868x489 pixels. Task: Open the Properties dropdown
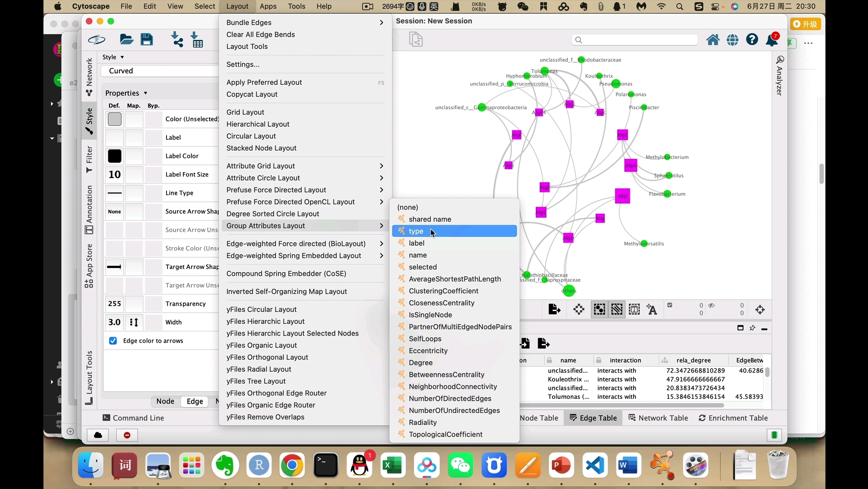(x=126, y=93)
